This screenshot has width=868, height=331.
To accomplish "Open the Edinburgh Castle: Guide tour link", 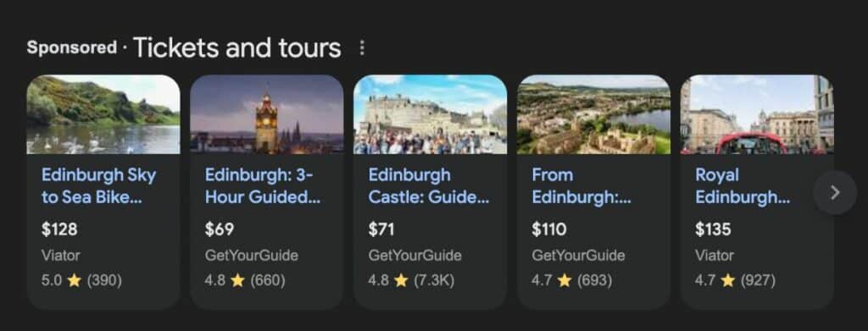I will coord(428,185).
